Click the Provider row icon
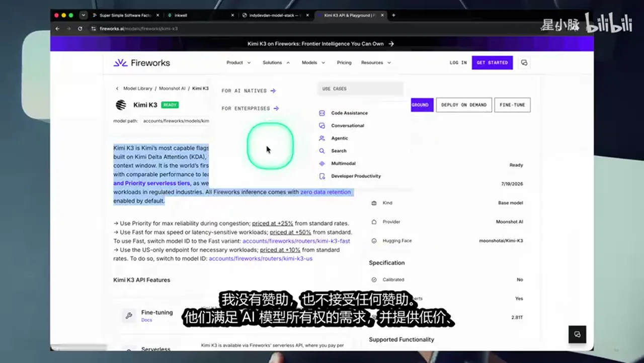Image resolution: width=644 pixels, height=363 pixels. click(374, 222)
